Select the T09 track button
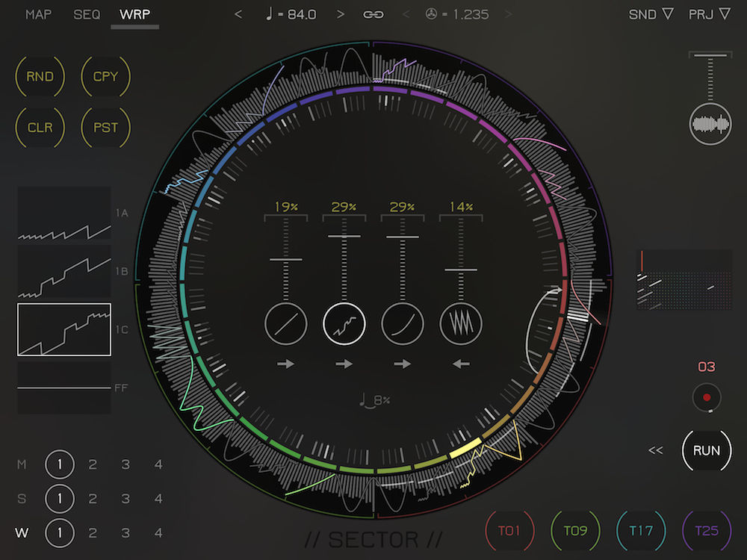 click(575, 530)
